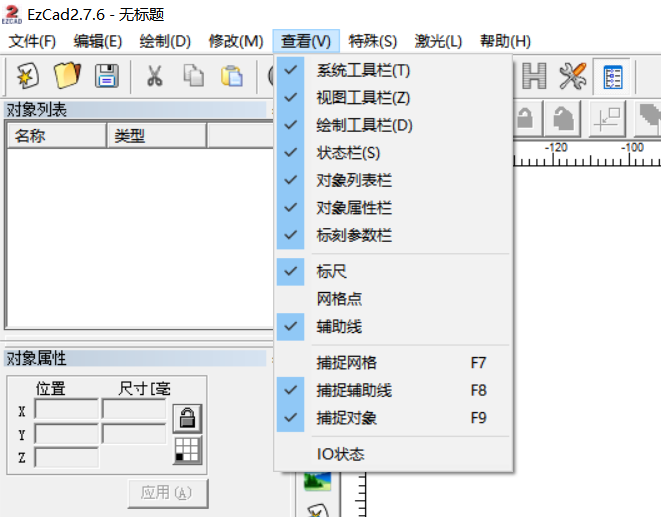The image size is (661, 517).
Task: Click the 名称 column header
Action: [56, 135]
